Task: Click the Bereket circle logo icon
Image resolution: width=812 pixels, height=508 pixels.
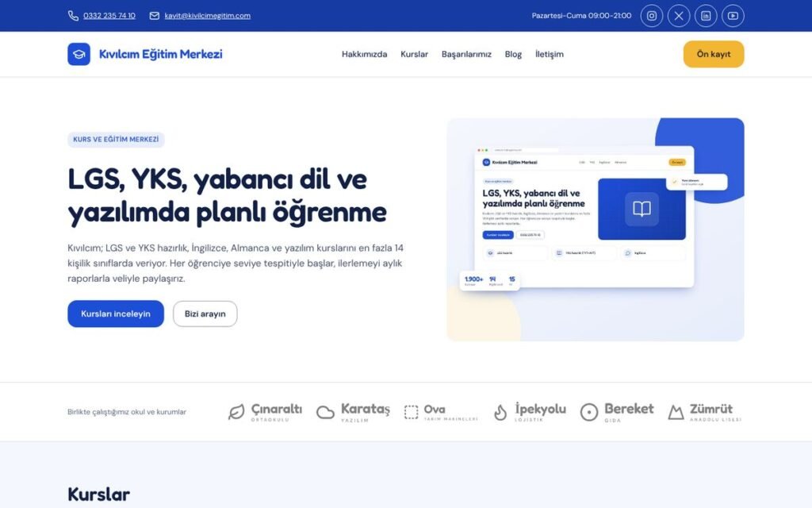Action: coord(589,412)
